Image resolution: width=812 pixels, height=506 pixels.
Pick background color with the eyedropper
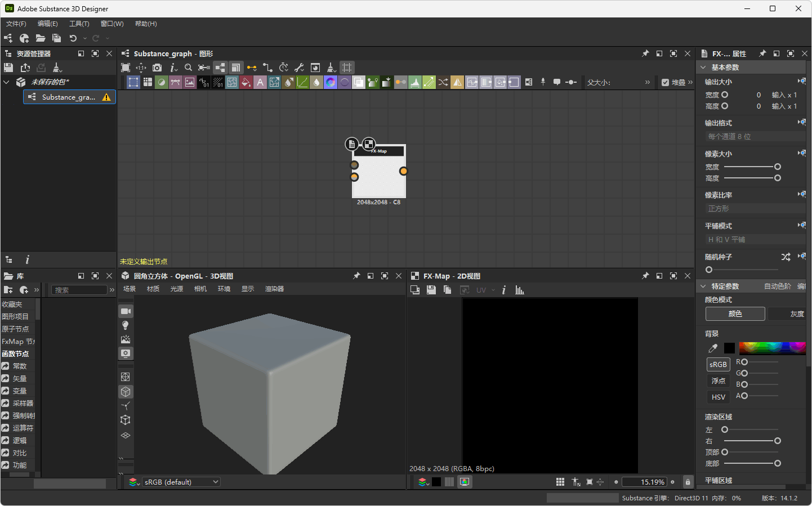(712, 348)
